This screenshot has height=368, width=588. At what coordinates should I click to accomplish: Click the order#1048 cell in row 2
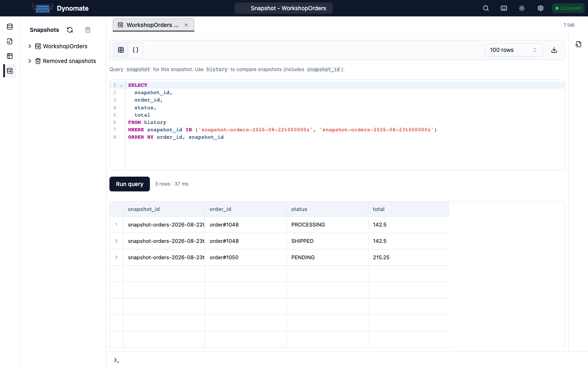[245, 241]
